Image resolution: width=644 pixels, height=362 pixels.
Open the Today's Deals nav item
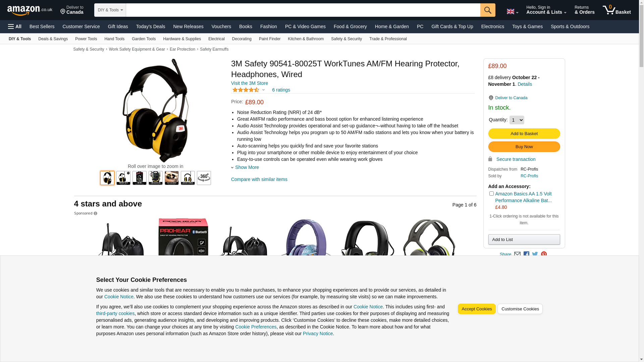click(x=151, y=26)
